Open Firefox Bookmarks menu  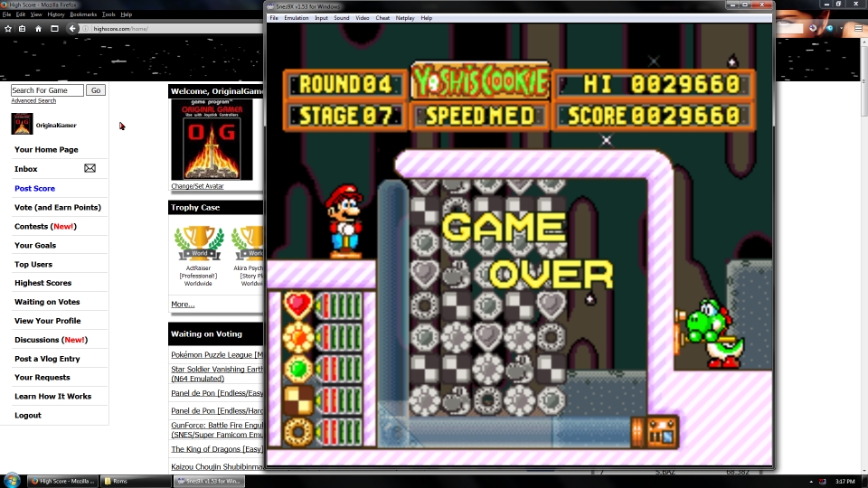83,14
